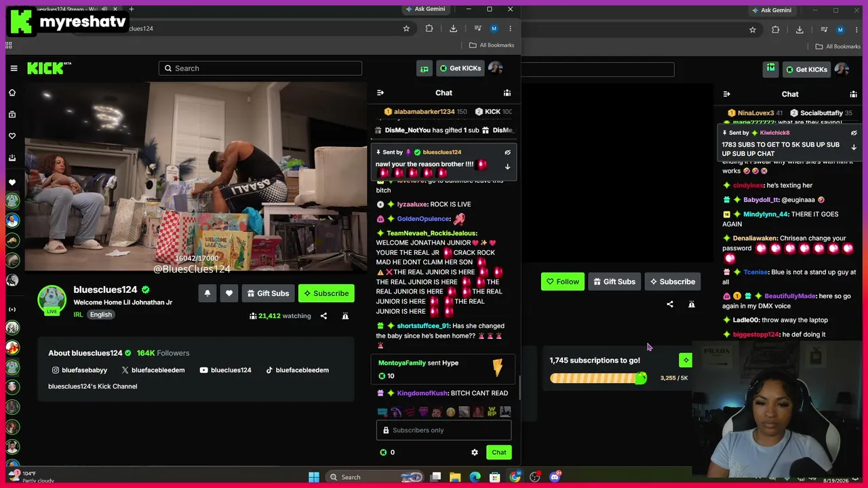
Task: Open chat leaderboard icon in the front window
Action: pos(507,93)
